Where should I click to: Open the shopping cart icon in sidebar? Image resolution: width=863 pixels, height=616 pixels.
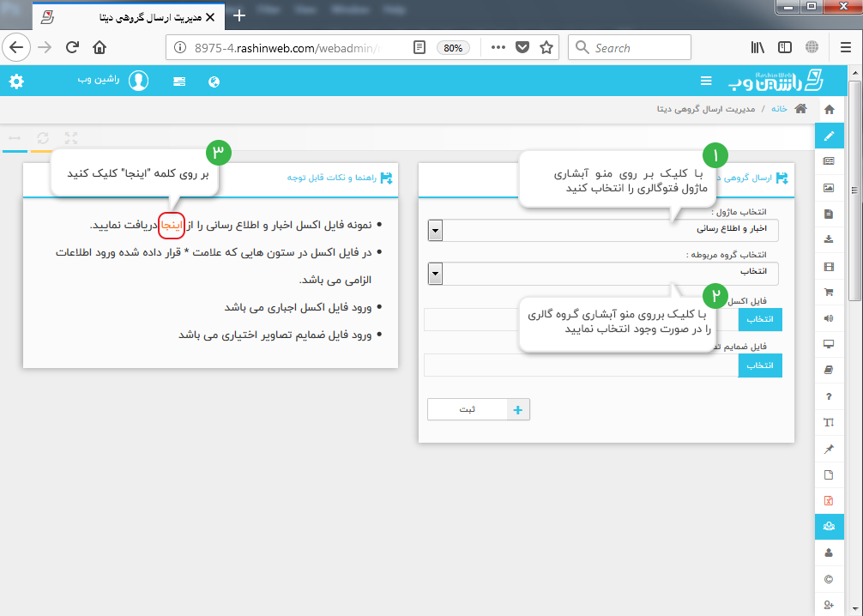pyautogui.click(x=829, y=293)
